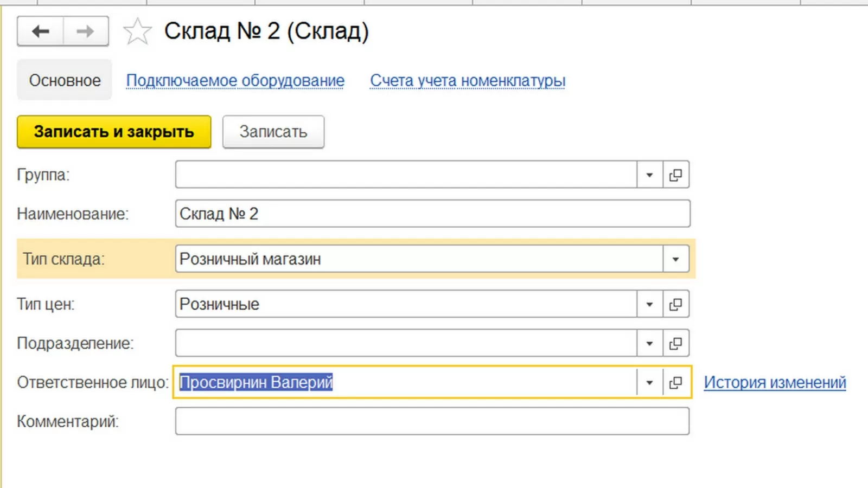
Task: Open the Ответственное лицо open-item icon
Action: click(676, 382)
